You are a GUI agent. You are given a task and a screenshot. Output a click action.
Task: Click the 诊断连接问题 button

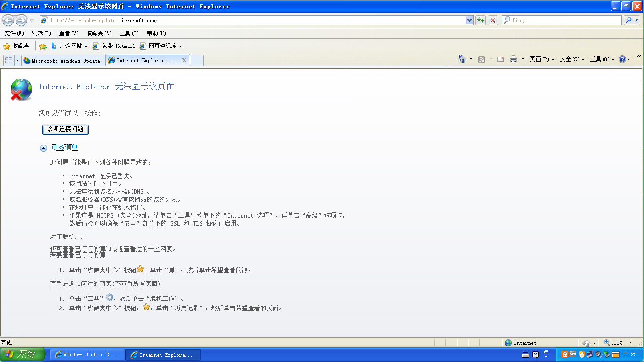pyautogui.click(x=65, y=129)
